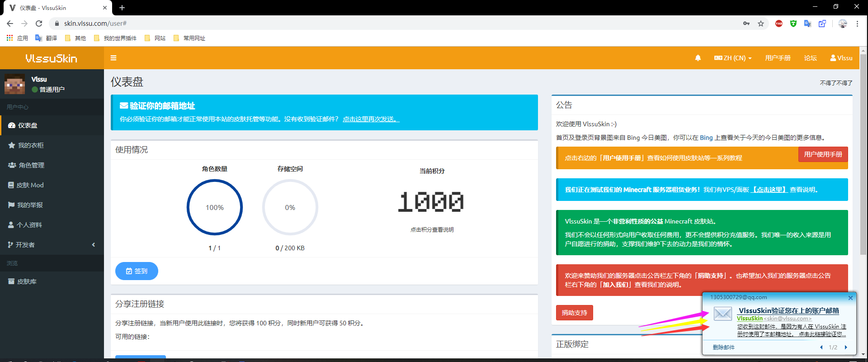Click the 签到 sign-in button

[x=137, y=271]
